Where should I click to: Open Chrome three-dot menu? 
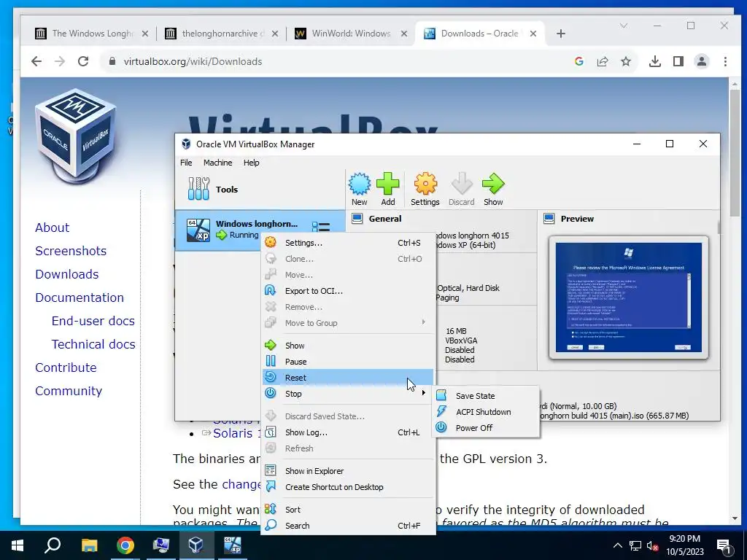click(725, 61)
